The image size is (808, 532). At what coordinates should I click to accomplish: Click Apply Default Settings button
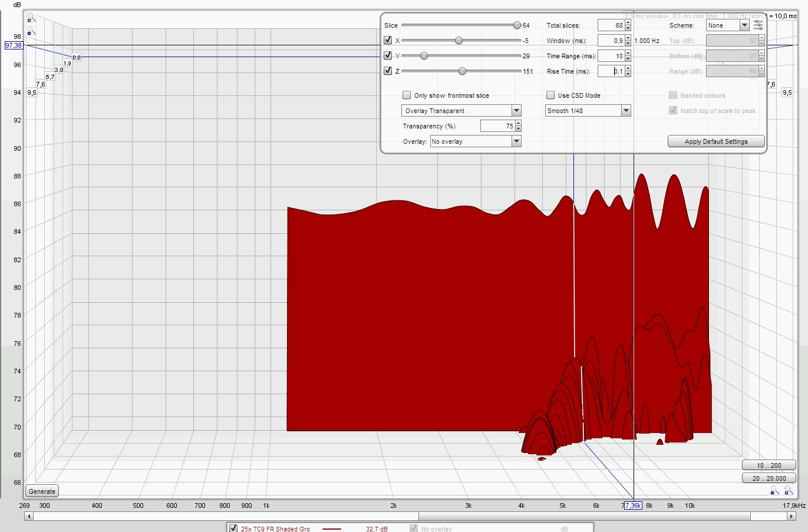(716, 141)
